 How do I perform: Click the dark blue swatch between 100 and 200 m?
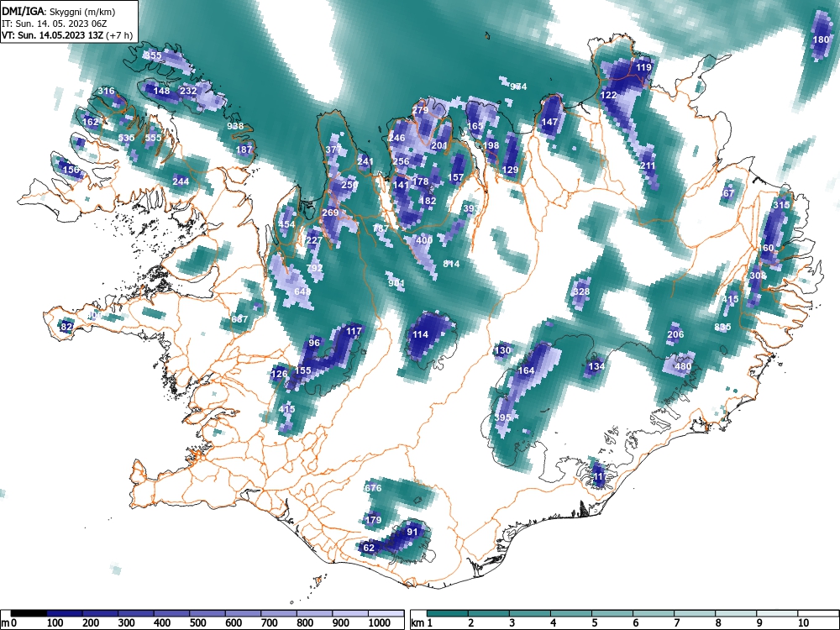click(x=65, y=613)
